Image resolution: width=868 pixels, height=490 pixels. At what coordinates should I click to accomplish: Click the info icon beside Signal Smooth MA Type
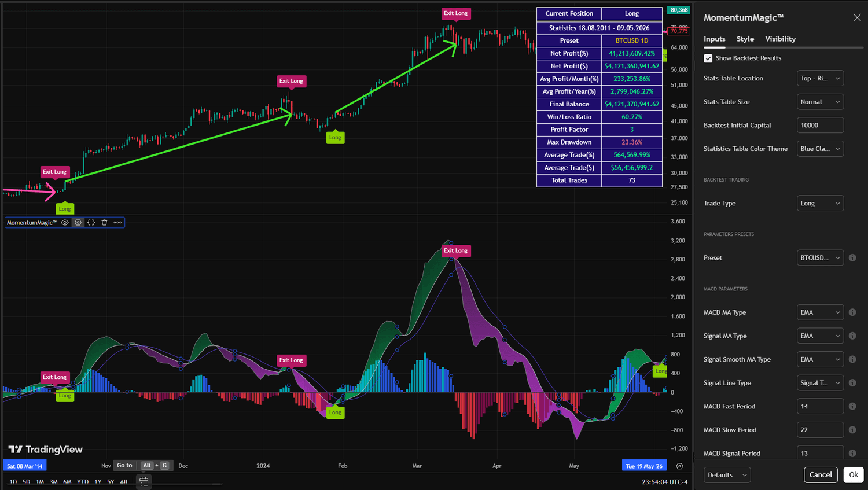click(852, 359)
